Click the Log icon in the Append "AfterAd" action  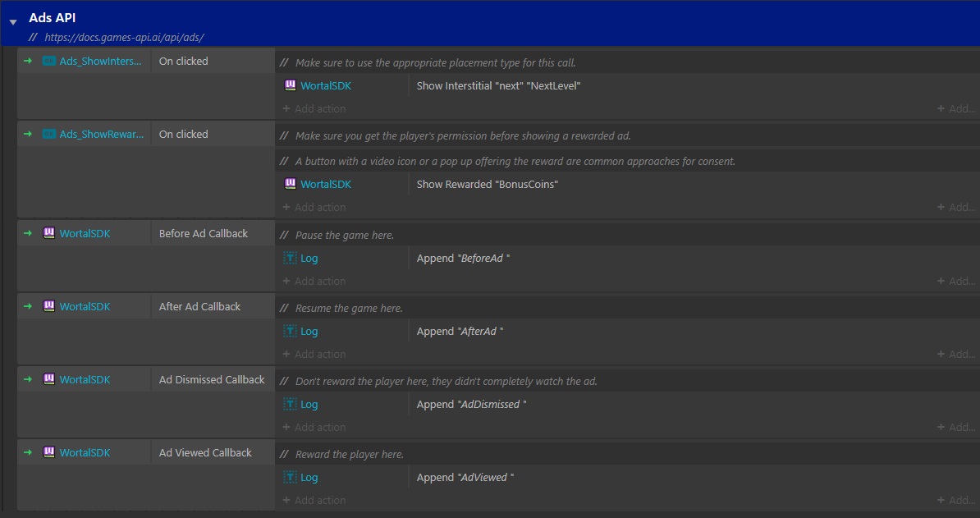[x=291, y=331]
